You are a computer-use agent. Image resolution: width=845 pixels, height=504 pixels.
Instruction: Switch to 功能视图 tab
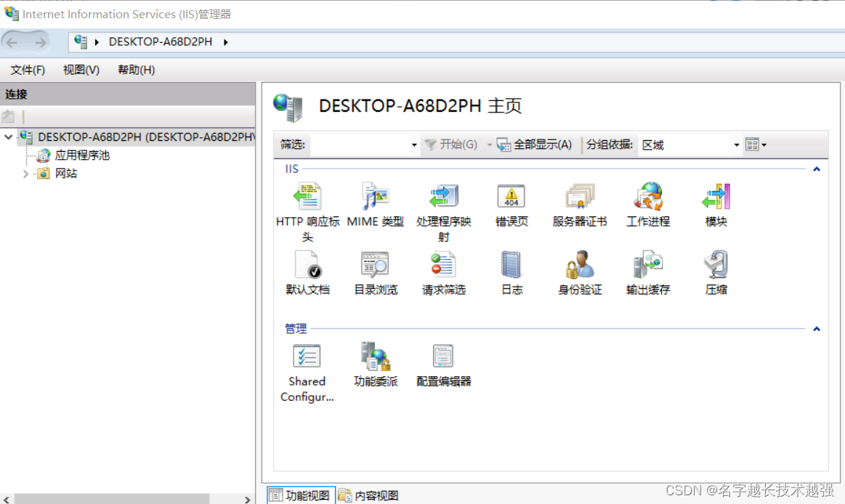pos(301,495)
